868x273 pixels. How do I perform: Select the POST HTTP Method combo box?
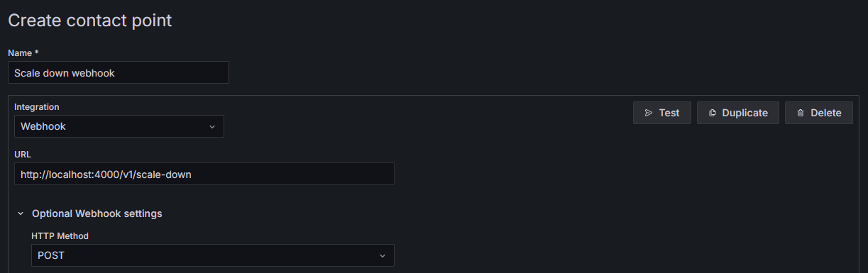[213, 255]
